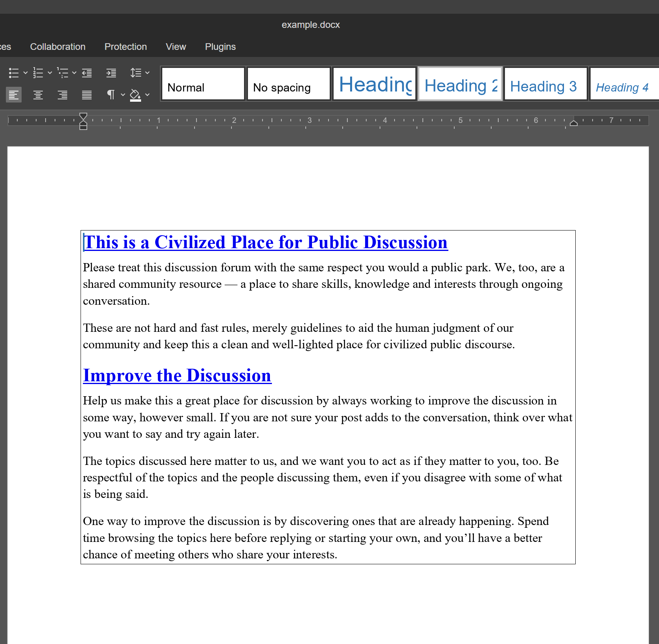Click the numbered list icon
Viewport: 659px width, 644px height.
[x=38, y=73]
